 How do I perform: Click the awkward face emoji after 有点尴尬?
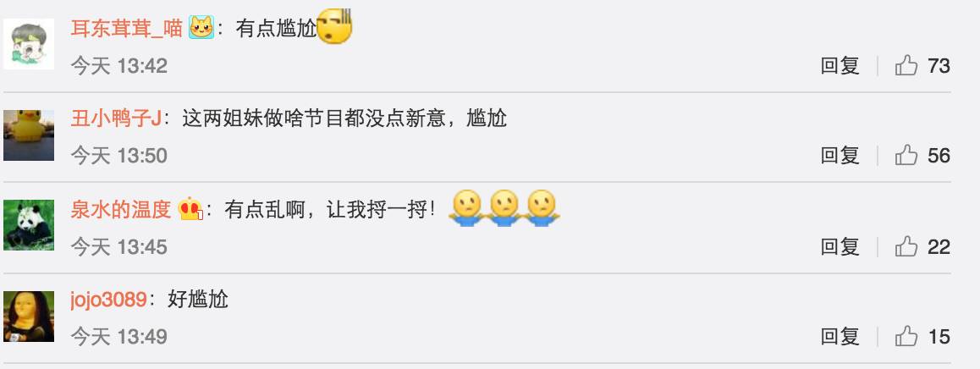(x=335, y=27)
